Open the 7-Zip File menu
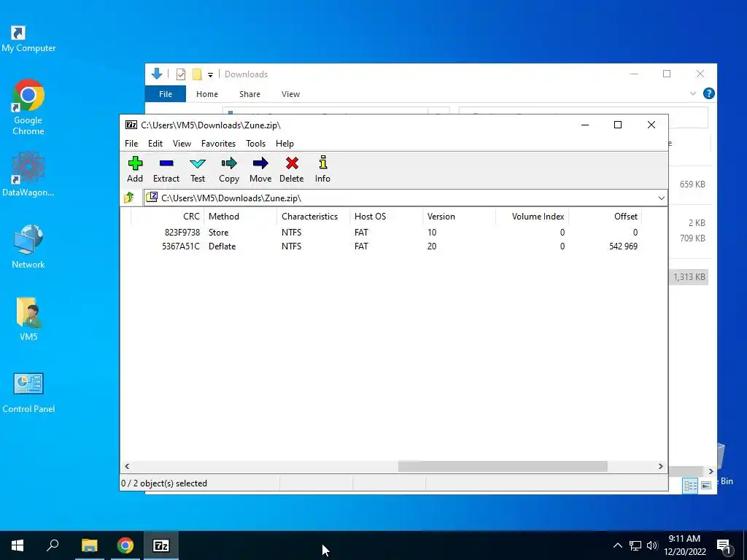Viewport: 747px width, 560px height. coord(131,144)
